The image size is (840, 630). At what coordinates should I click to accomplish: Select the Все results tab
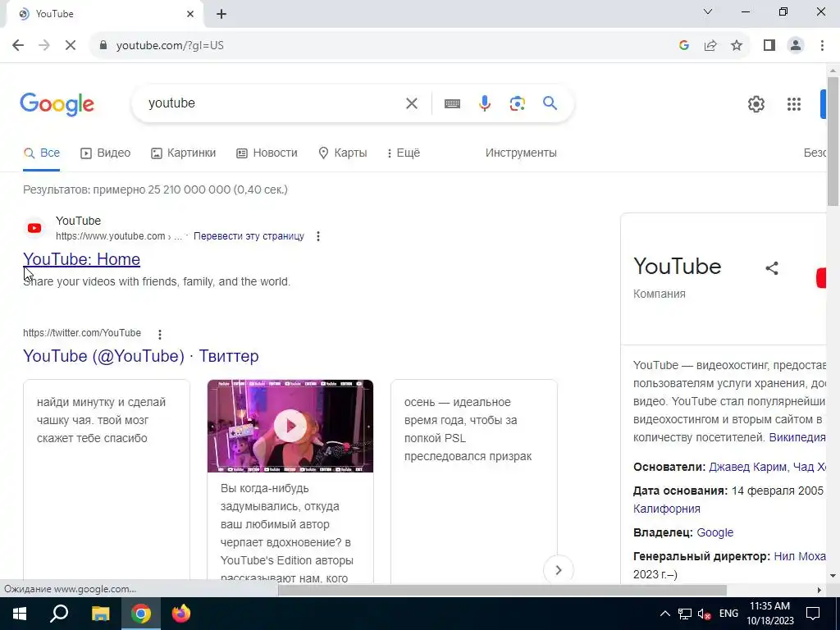pyautogui.click(x=41, y=153)
